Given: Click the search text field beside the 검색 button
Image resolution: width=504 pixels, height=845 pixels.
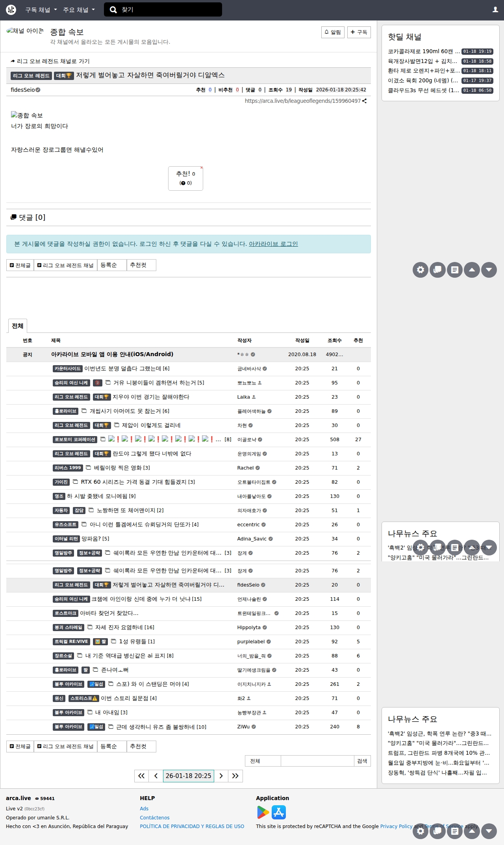Looking at the screenshot, I should pos(317,761).
